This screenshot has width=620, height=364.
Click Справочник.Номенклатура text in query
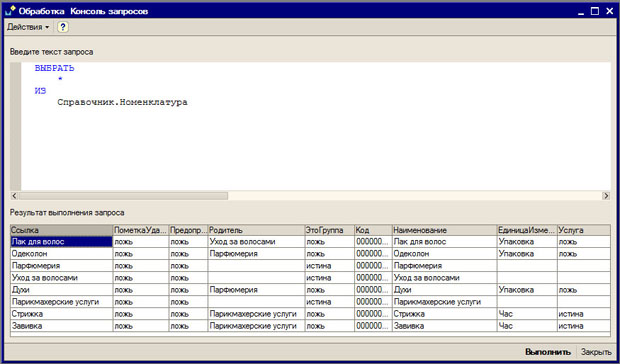pos(122,102)
